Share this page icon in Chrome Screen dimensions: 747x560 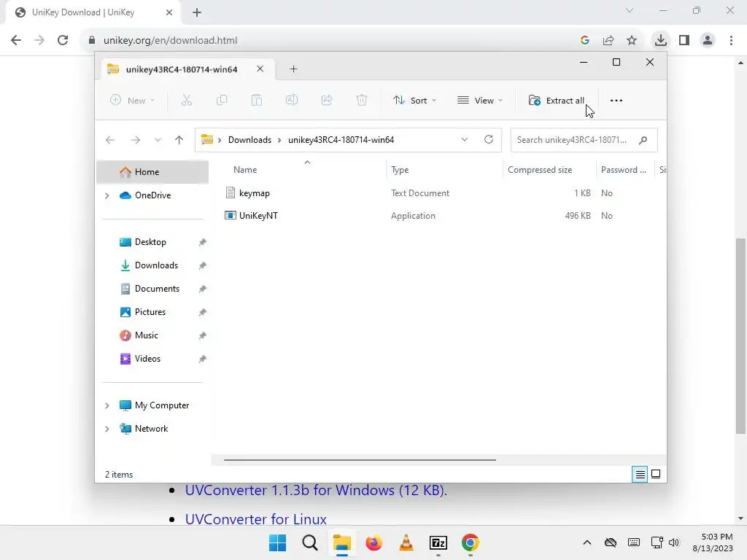608,40
